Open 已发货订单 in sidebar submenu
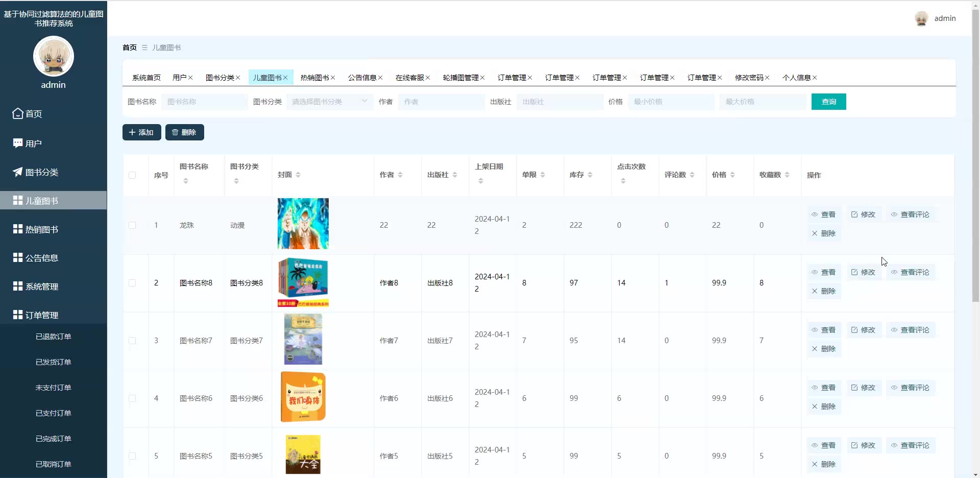This screenshot has width=980, height=478. pyautogui.click(x=54, y=362)
